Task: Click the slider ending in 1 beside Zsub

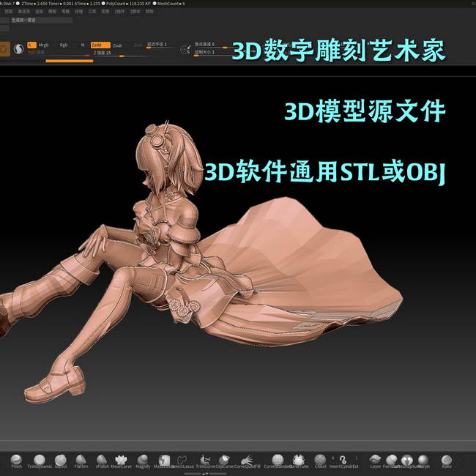Action: pyautogui.click(x=160, y=45)
